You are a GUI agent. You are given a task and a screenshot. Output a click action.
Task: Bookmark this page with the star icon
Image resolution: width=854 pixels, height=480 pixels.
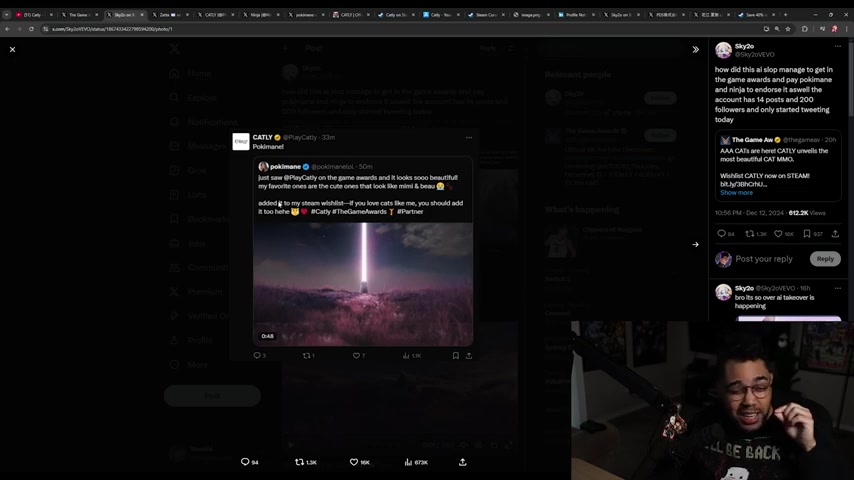[x=788, y=29]
